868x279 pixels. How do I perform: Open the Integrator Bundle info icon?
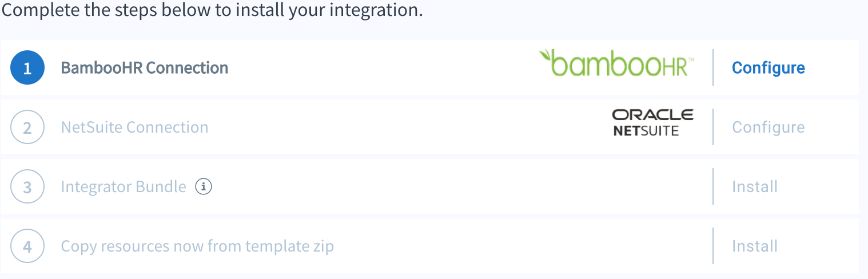pyautogui.click(x=204, y=186)
